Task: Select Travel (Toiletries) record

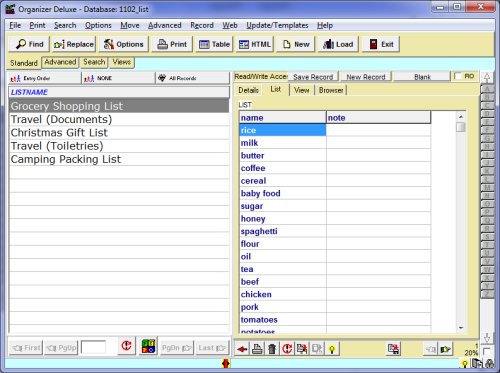Action: (119, 146)
